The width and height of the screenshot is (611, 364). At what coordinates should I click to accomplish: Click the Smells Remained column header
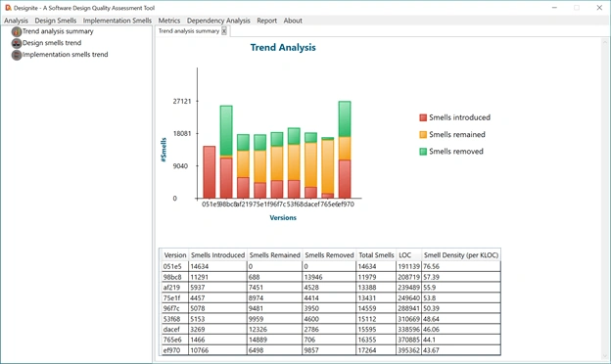pyautogui.click(x=275, y=255)
